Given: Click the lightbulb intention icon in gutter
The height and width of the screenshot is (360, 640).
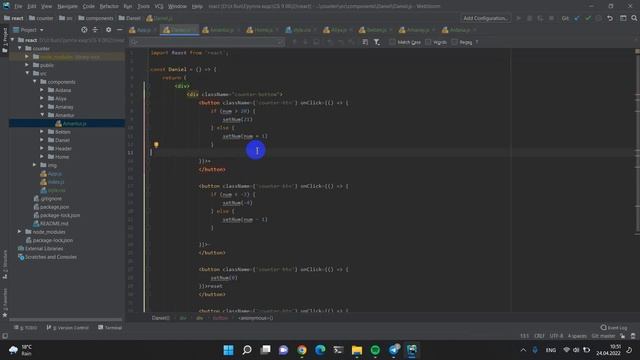Looking at the screenshot, I should point(156,144).
